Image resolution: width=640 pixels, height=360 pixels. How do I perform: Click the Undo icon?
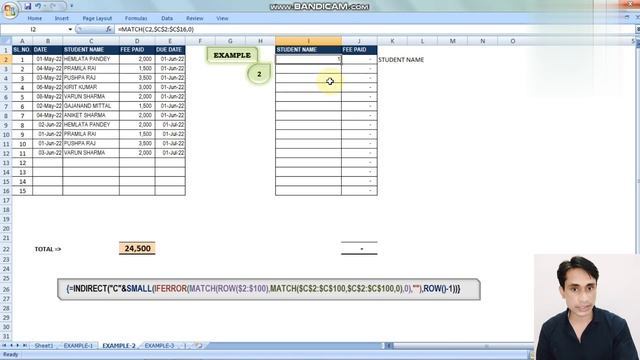pos(38,6)
